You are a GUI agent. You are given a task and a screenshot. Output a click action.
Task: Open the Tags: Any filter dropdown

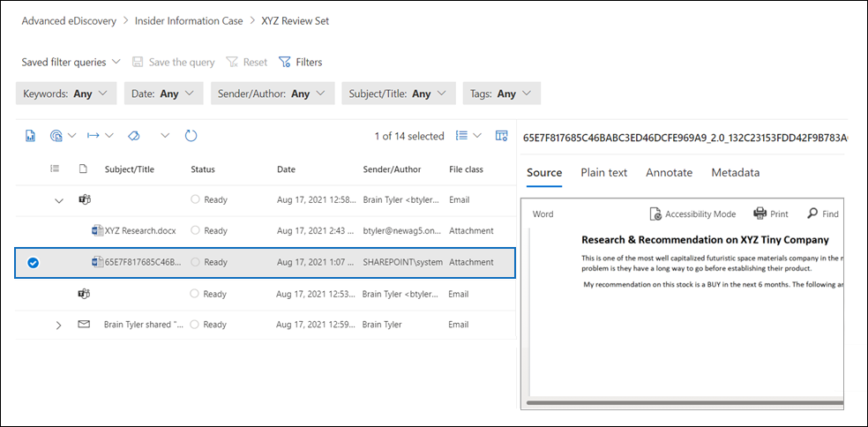(x=502, y=94)
